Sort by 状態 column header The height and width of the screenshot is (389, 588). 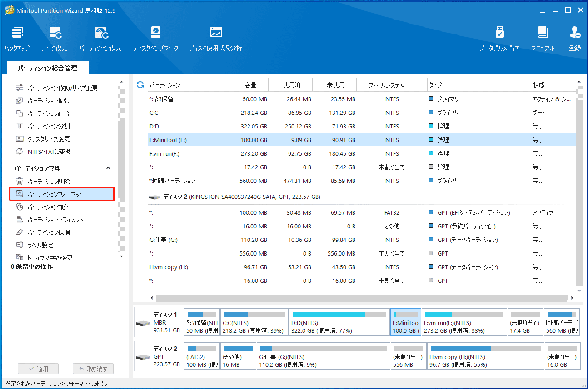553,85
